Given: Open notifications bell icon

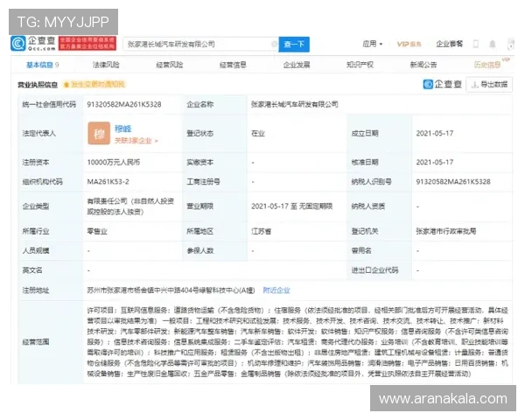Looking at the screenshot, I should pyautogui.click(x=492, y=44).
